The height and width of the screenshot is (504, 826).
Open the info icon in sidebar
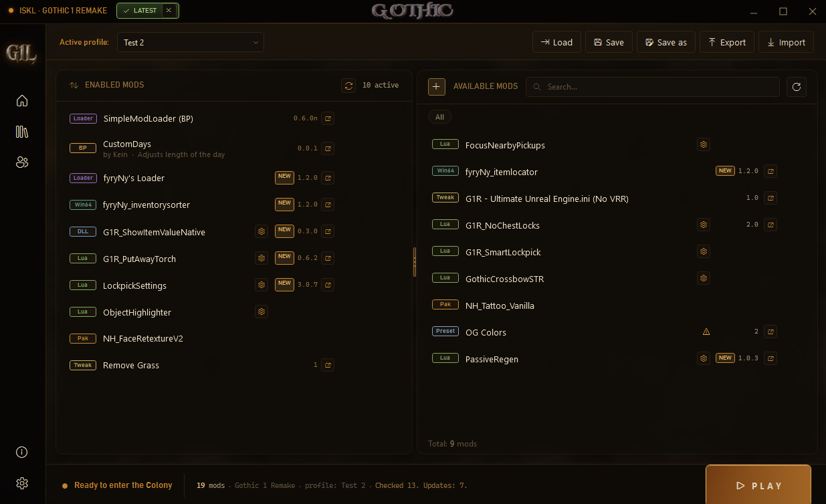point(22,452)
